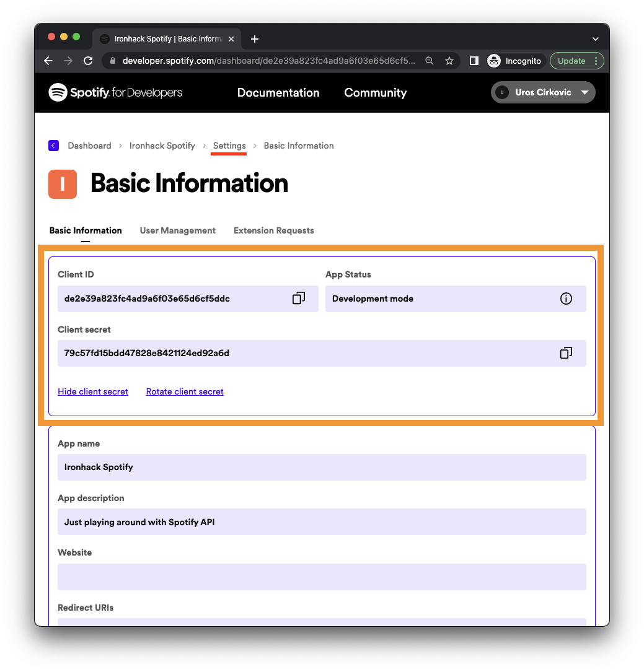This screenshot has height=672, width=644.
Task: Toggle the browser side panel icon
Action: click(474, 61)
